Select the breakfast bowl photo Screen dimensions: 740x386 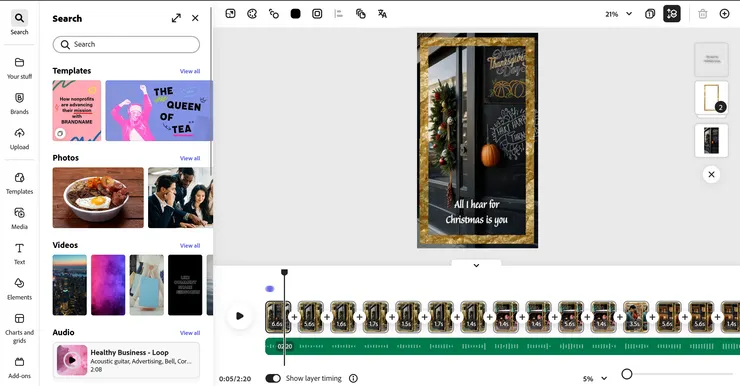(x=98, y=198)
